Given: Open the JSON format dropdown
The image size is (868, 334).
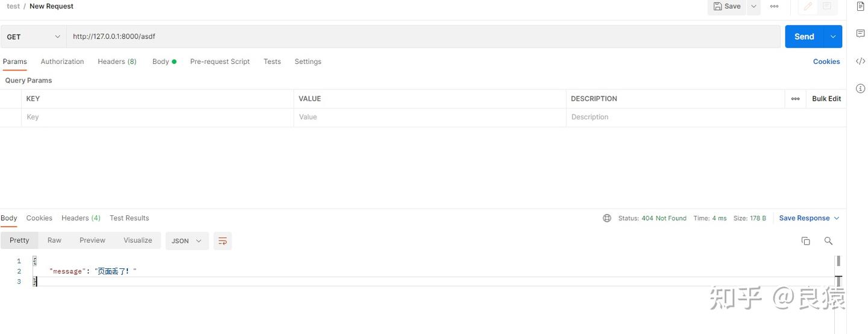Looking at the screenshot, I should [x=187, y=241].
